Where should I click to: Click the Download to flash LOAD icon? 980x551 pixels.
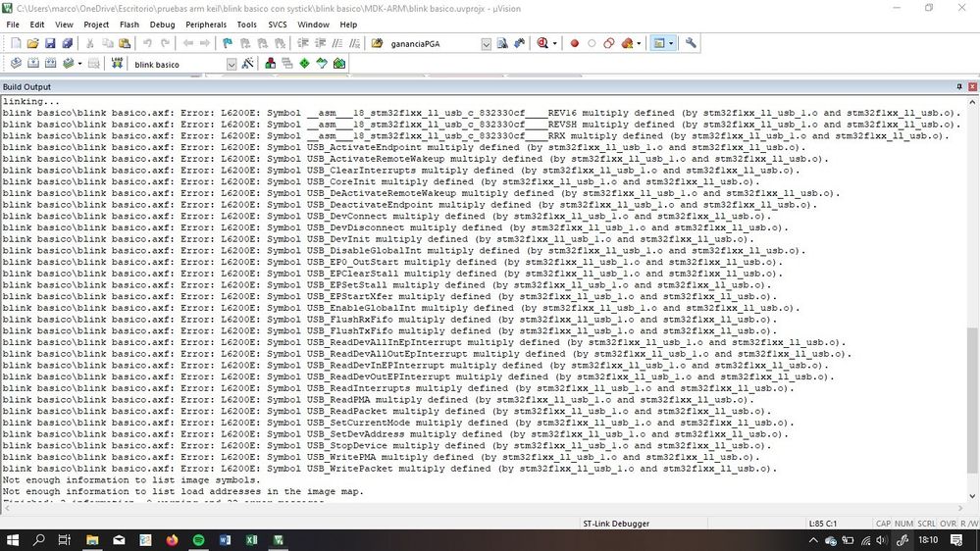click(x=117, y=64)
